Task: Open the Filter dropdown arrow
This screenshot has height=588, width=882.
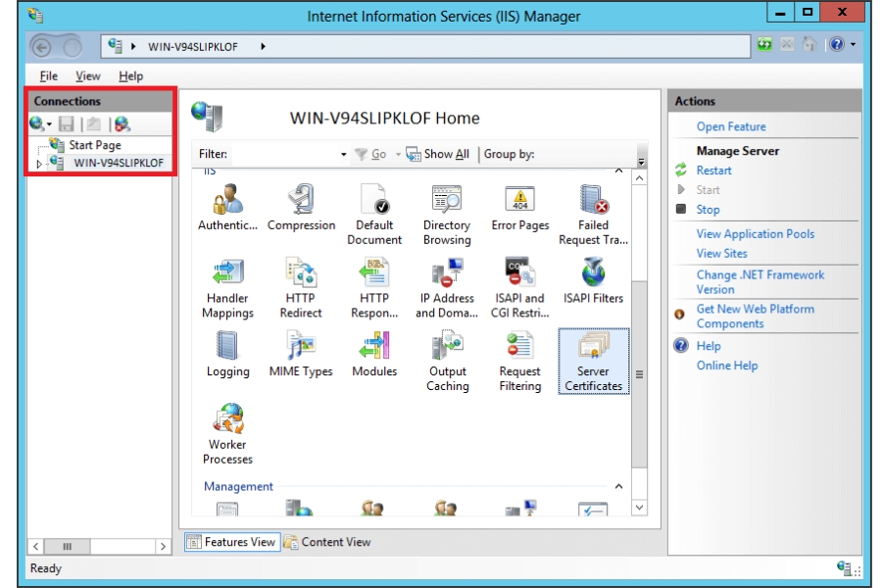Action: 343,154
